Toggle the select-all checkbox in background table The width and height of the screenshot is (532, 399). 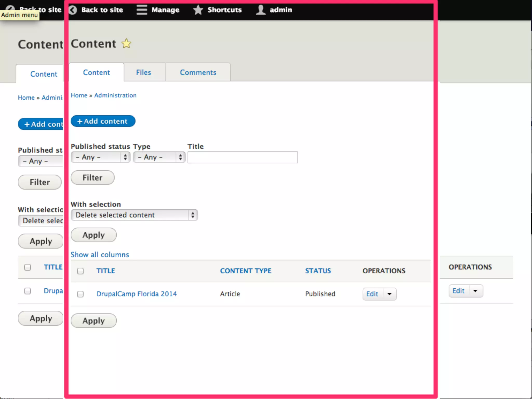28,267
